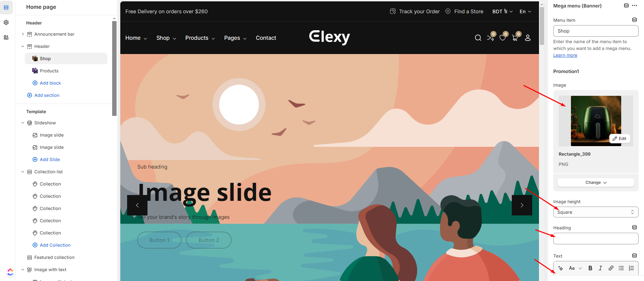Go to next slide with right arrow
Image resolution: width=644 pixels, height=281 pixels.
click(x=522, y=205)
